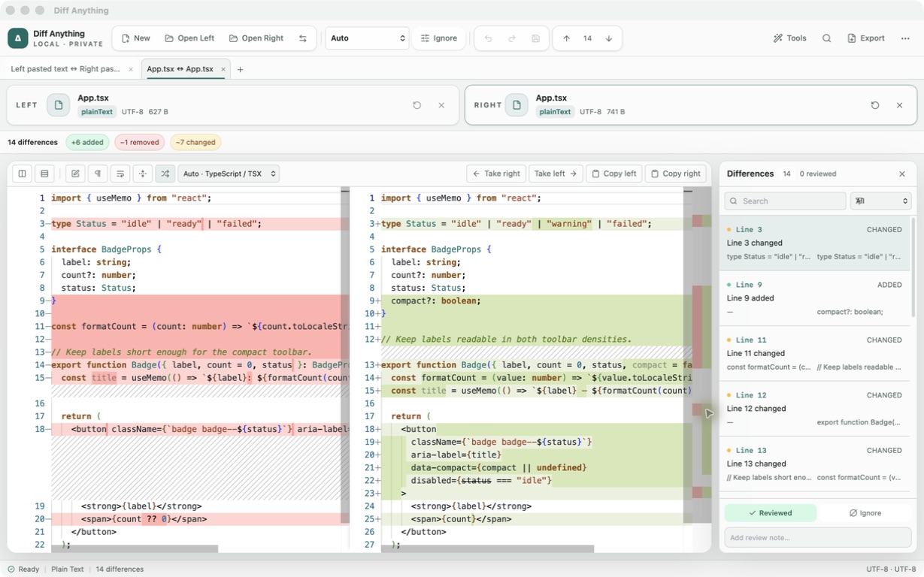Toggle collapse unchanged lines icon
Screen dimensions: 924x577
coord(143,174)
